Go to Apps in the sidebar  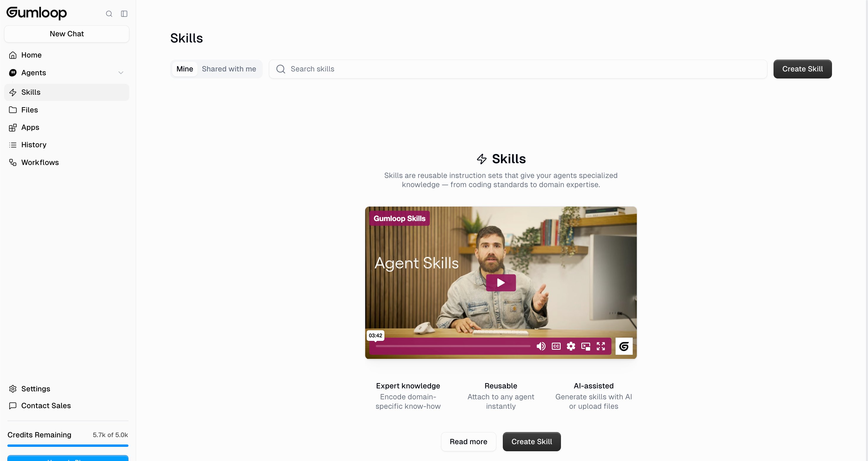67,127
